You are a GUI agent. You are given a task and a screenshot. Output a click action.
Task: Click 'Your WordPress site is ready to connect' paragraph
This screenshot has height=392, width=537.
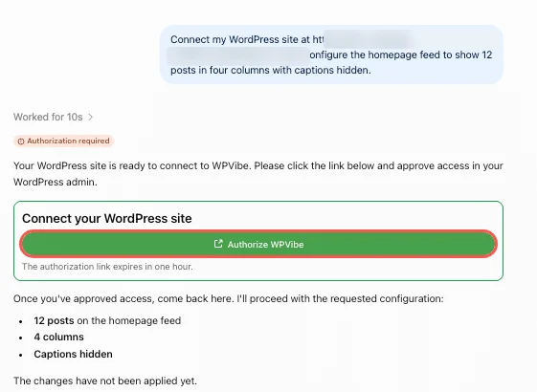258,174
